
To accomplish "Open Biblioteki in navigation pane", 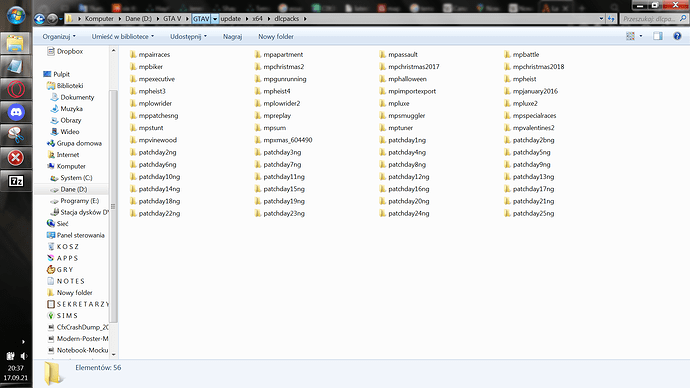I will tap(70, 86).
